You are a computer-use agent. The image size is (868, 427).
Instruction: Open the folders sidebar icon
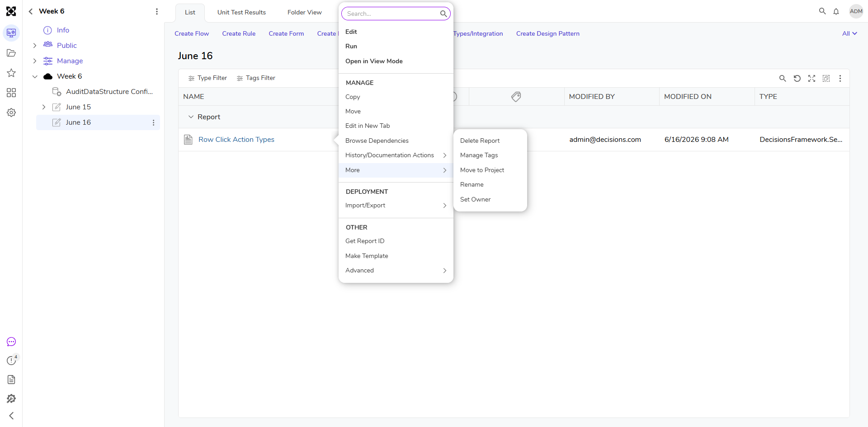11,53
